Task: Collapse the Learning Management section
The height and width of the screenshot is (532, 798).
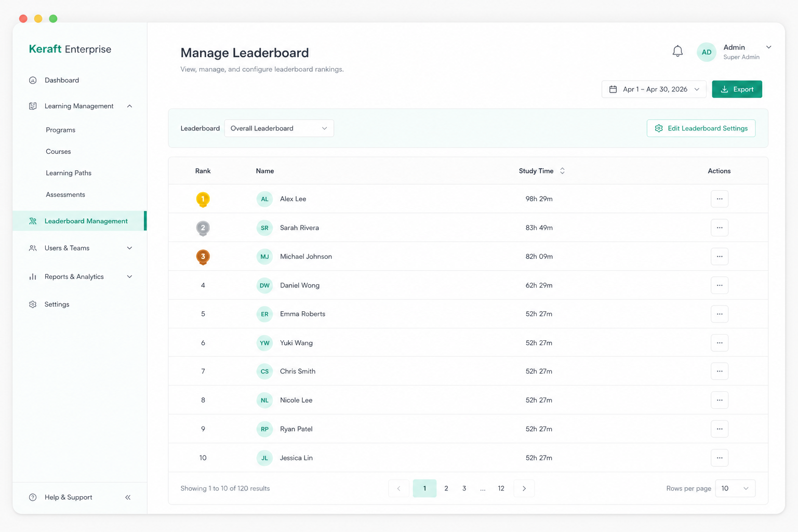Action: coord(129,106)
